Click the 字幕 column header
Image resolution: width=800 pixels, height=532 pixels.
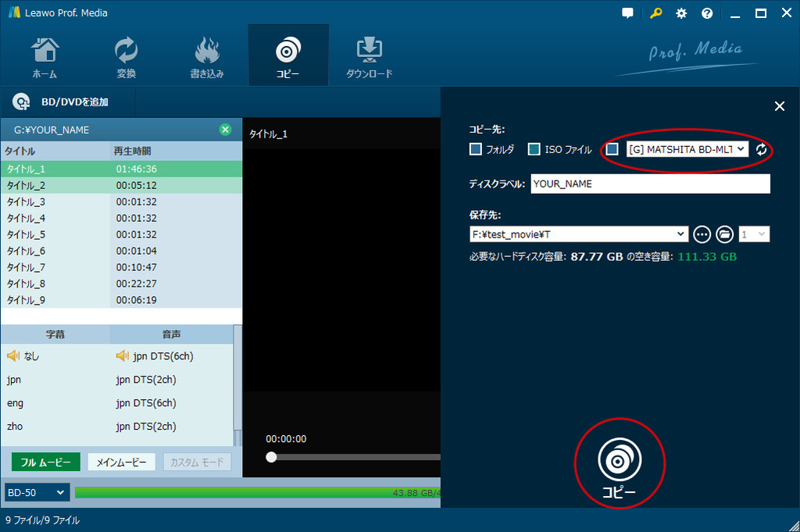pyautogui.click(x=55, y=334)
